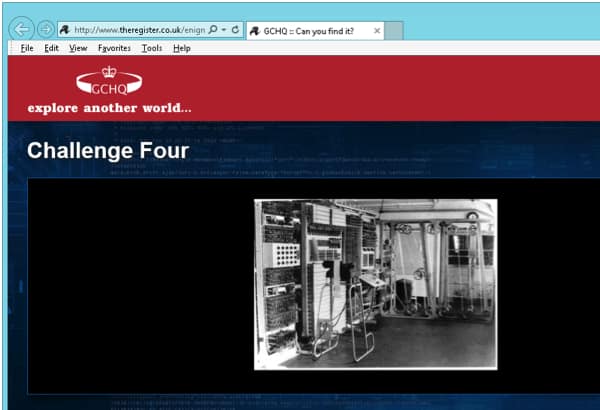Screen dimensions: 600x410
Task: Click the browser Back arrow button
Action: 21,30
